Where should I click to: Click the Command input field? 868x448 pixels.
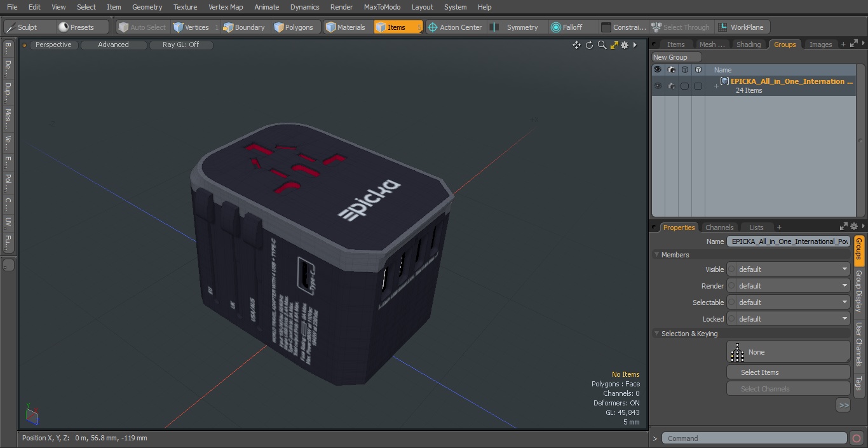tap(754, 438)
